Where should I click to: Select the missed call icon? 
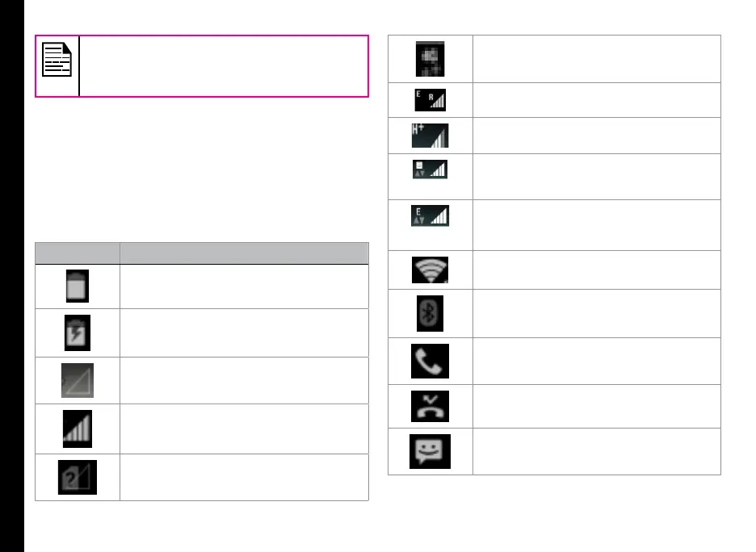[430, 407]
